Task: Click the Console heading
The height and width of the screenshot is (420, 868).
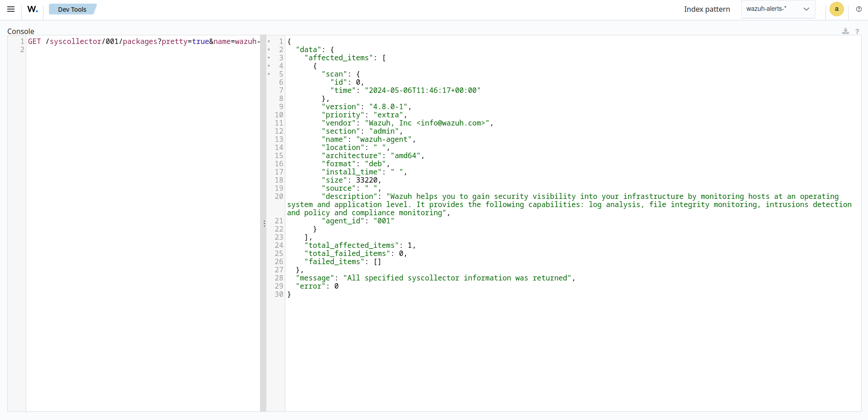Action: click(21, 31)
